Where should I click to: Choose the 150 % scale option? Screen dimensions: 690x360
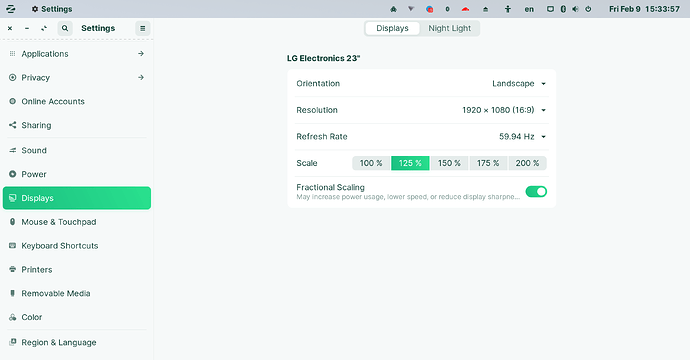[449, 163]
